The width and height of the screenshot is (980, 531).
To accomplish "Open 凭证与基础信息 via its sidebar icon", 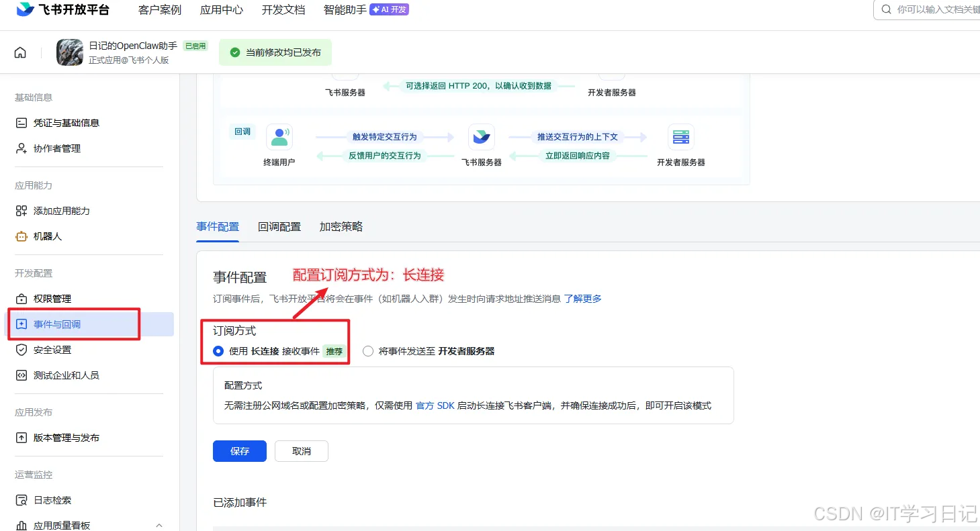I will 22,122.
